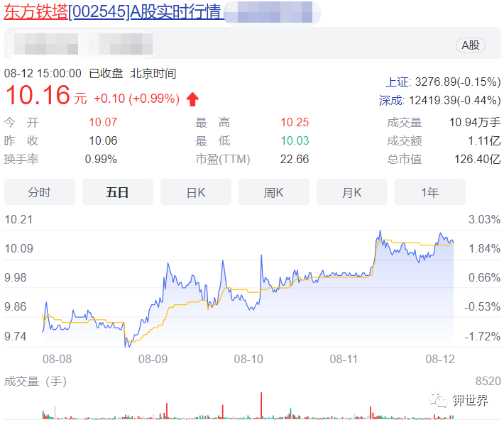Click the 8520 volume axis value
504x422 pixels.
coord(488,381)
